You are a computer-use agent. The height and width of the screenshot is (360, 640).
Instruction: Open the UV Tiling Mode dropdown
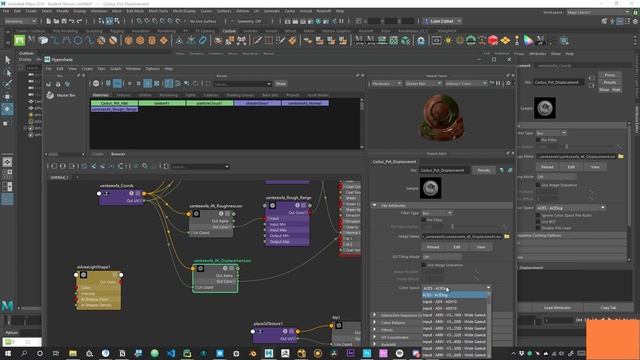pos(442,257)
